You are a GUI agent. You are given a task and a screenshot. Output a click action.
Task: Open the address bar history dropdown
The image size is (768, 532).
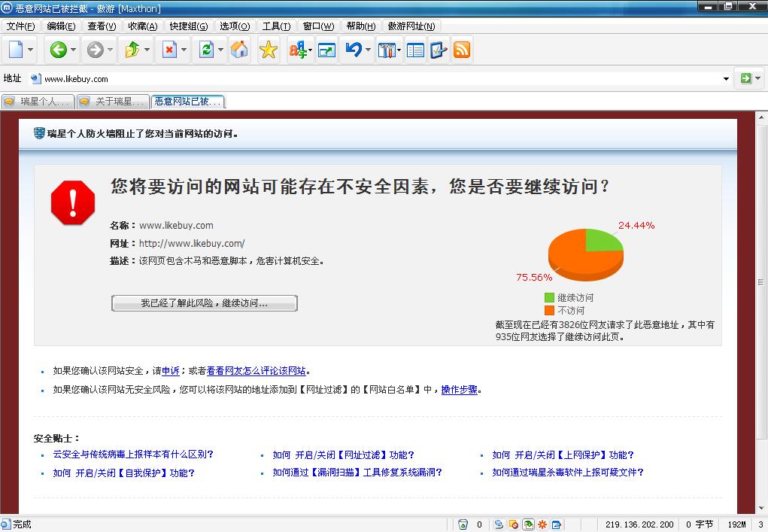(x=726, y=79)
